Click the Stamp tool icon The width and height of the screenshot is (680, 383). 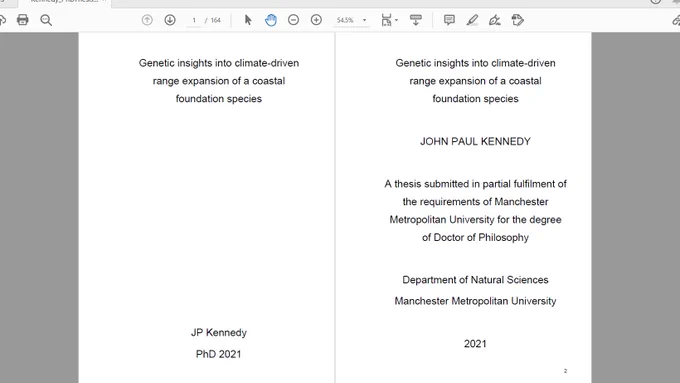point(517,20)
